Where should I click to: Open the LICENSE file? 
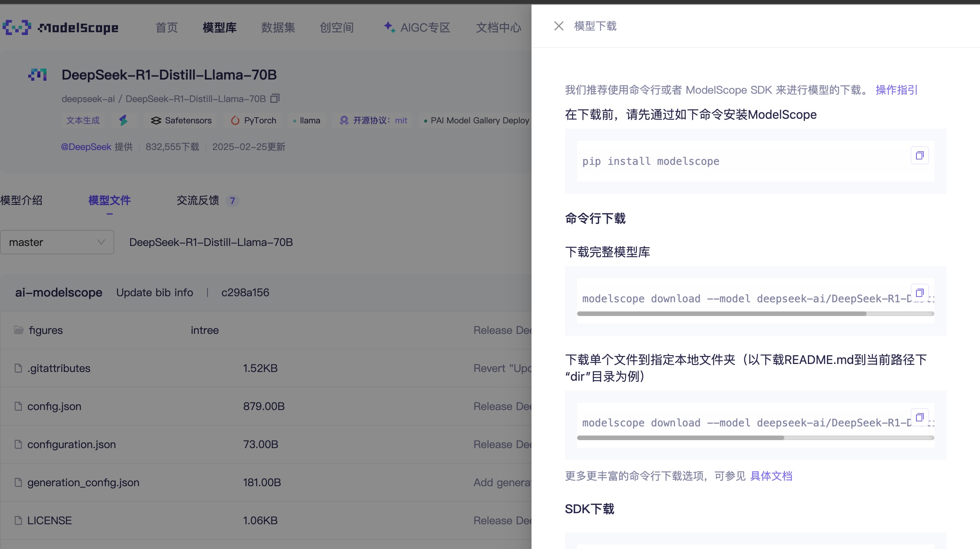pyautogui.click(x=49, y=520)
